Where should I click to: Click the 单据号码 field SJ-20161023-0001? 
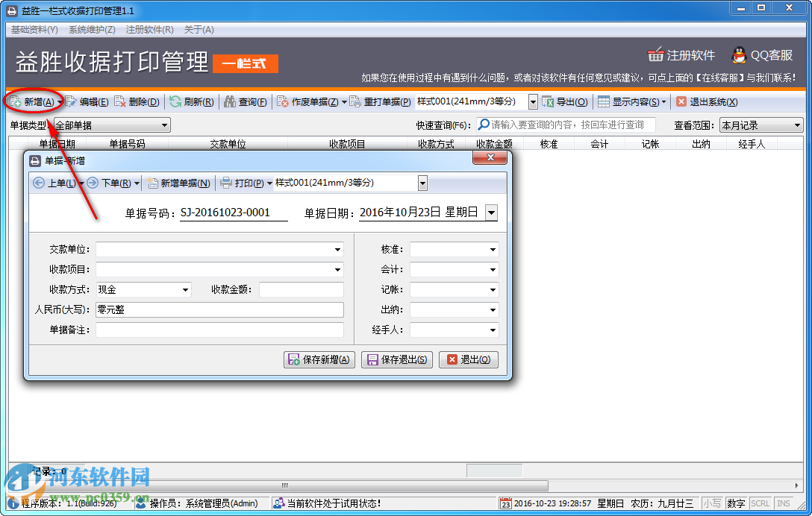point(234,213)
